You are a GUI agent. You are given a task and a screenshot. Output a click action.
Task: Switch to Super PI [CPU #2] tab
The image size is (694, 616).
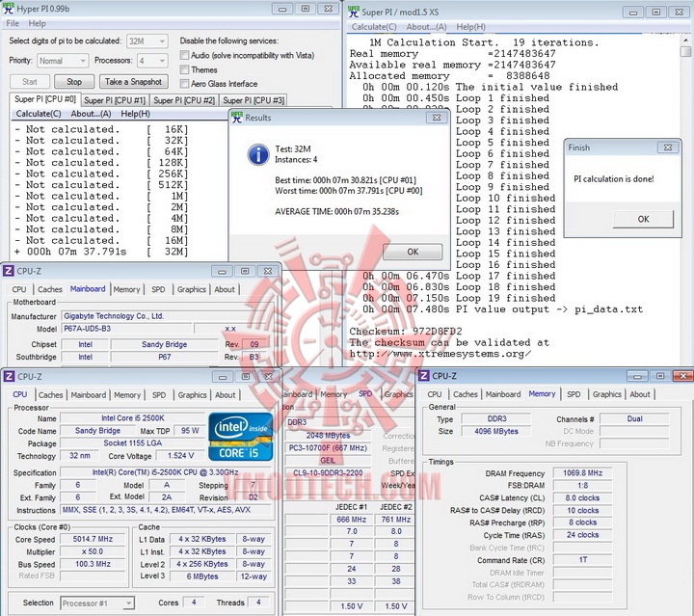(x=184, y=100)
